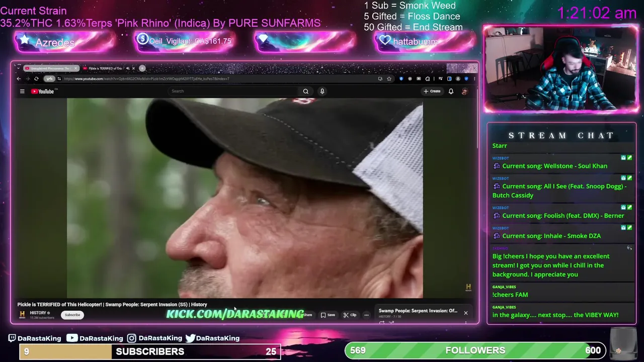Click the History logo watermark on video
Screen dimensions: 644x362
tap(468, 288)
